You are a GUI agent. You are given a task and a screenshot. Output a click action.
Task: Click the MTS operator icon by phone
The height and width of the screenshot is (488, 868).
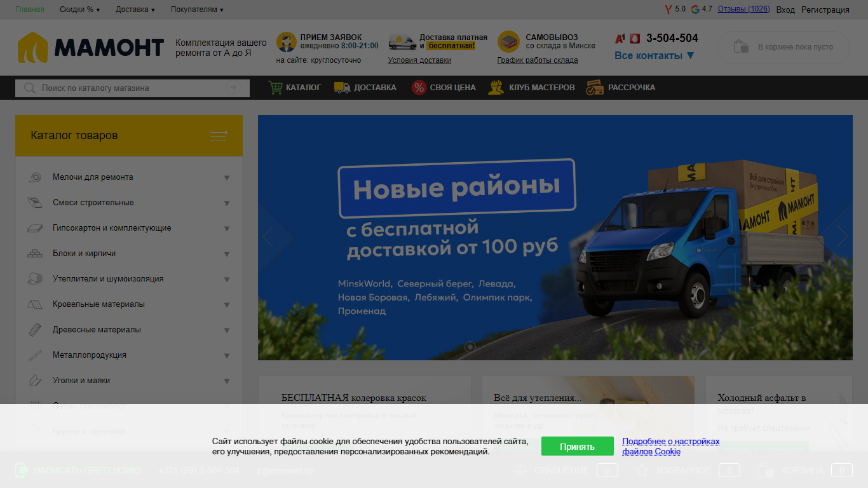634,38
